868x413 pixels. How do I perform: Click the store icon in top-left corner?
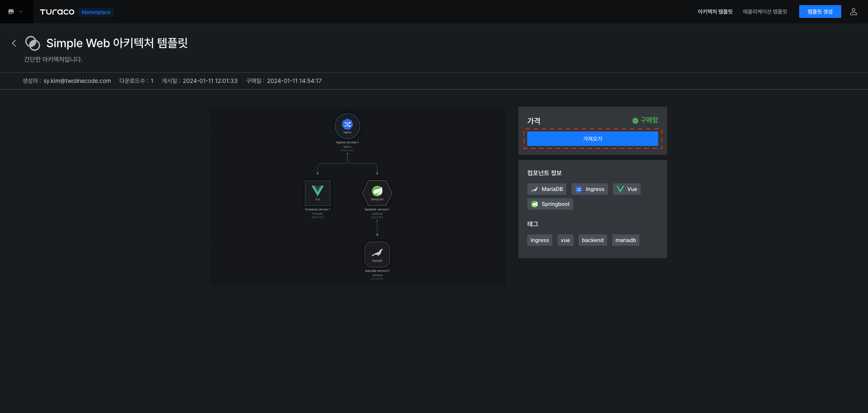coord(11,11)
